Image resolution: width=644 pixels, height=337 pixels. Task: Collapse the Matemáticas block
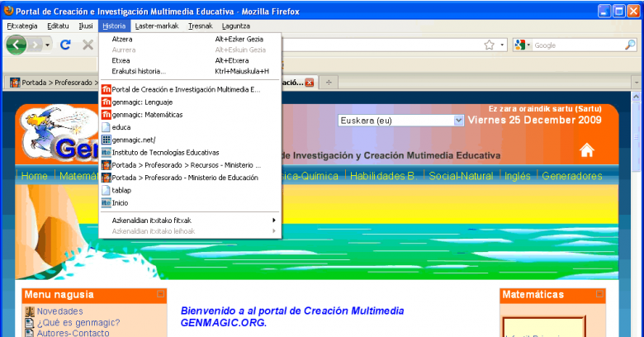[599, 294]
